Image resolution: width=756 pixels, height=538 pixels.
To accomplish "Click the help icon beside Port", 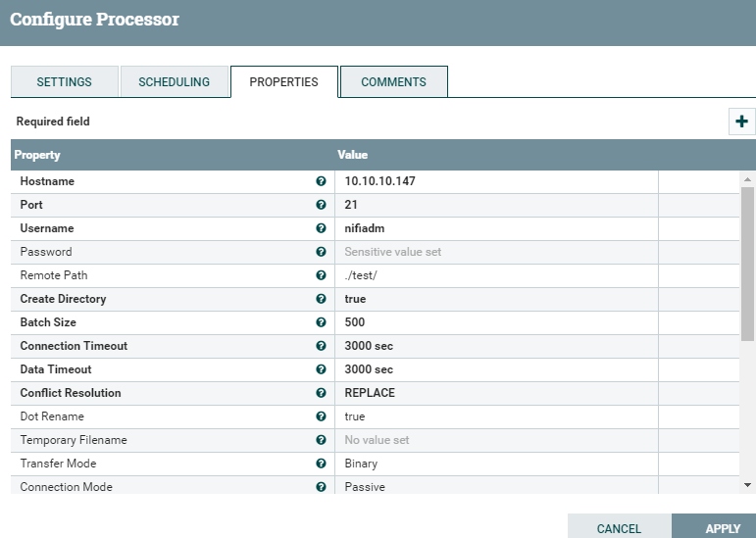I will [x=321, y=205].
